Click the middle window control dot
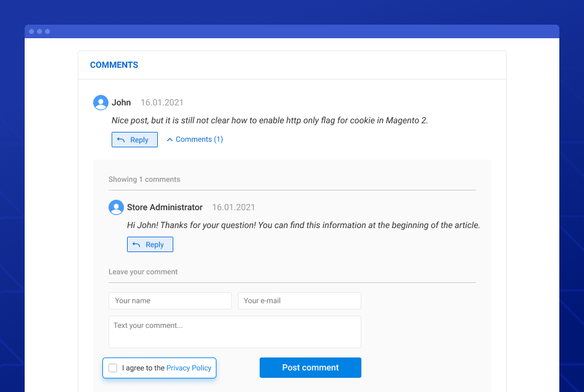The width and height of the screenshot is (584, 392). click(39, 30)
